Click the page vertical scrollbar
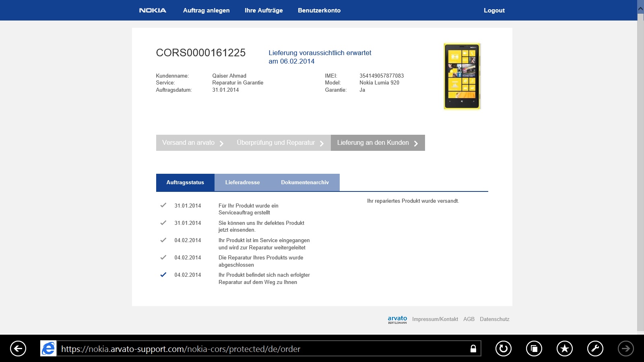644x362 pixels. coord(640,173)
